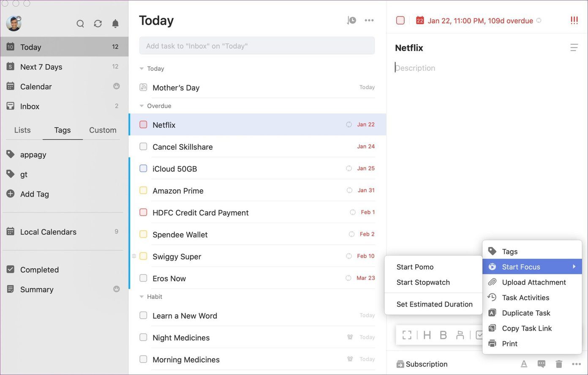Open Summary in sidebar
Viewport: 588px width, 375px height.
tap(64, 290)
